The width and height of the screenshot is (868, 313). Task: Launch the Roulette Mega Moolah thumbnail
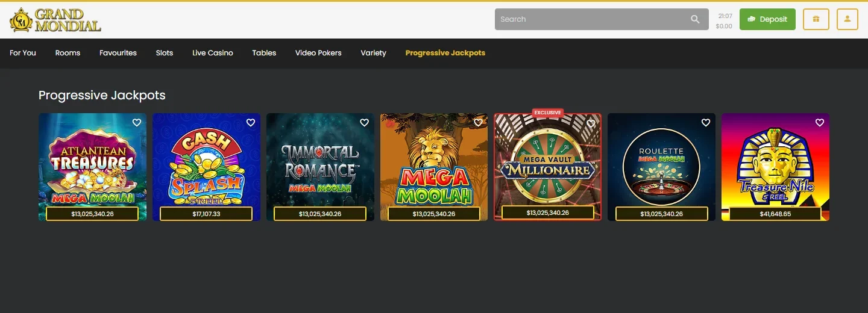[x=662, y=167]
